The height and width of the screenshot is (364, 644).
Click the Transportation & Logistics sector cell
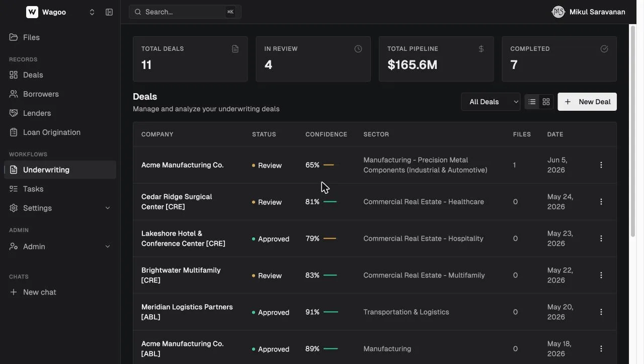tap(406, 312)
